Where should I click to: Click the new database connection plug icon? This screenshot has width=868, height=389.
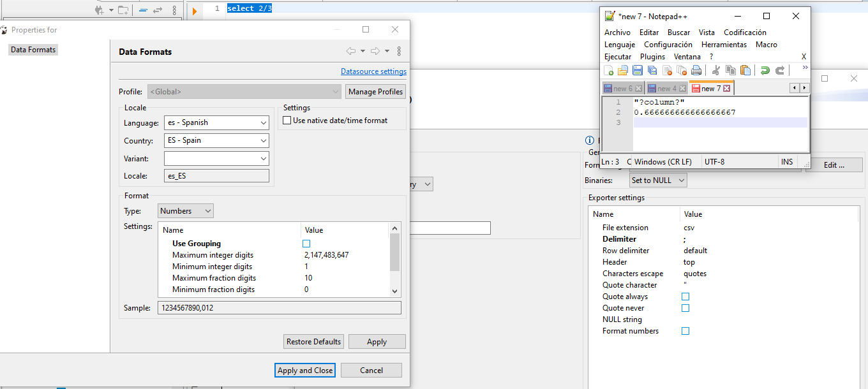pyautogui.click(x=99, y=10)
